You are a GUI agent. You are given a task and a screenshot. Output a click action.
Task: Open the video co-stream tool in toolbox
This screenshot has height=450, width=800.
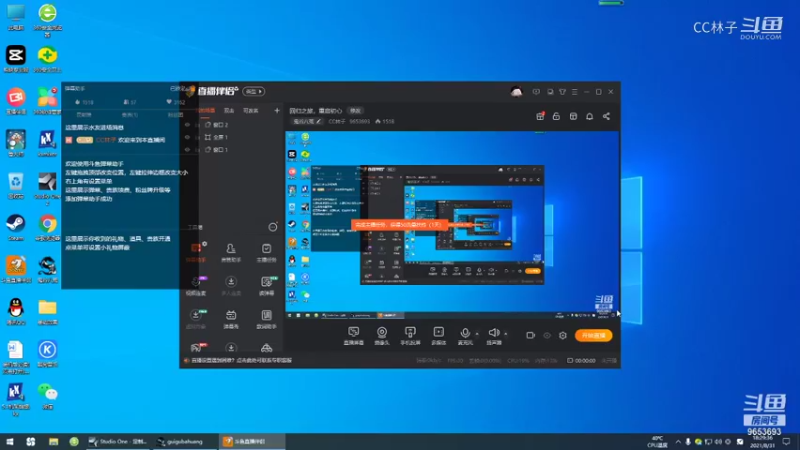point(196,286)
